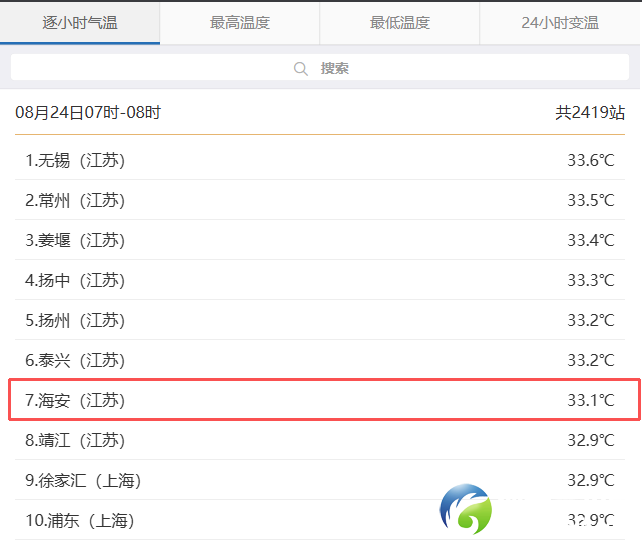
Task: Switch to 逐小时气温 tab
Action: coord(80,23)
